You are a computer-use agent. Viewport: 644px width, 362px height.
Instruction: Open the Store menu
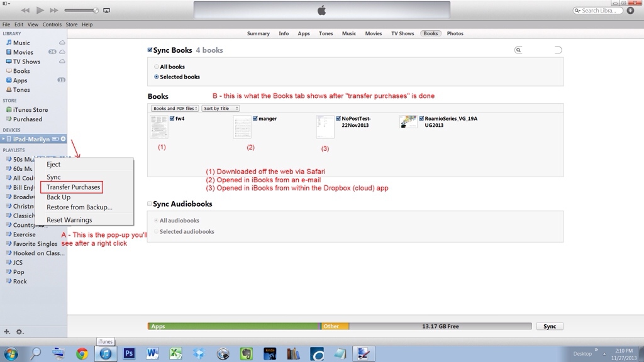72,25
